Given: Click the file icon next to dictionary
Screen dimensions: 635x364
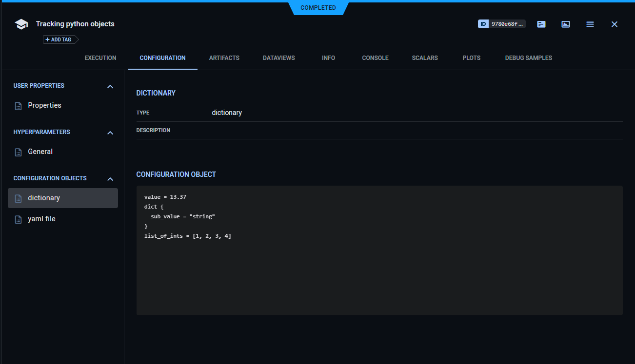Looking at the screenshot, I should point(18,197).
